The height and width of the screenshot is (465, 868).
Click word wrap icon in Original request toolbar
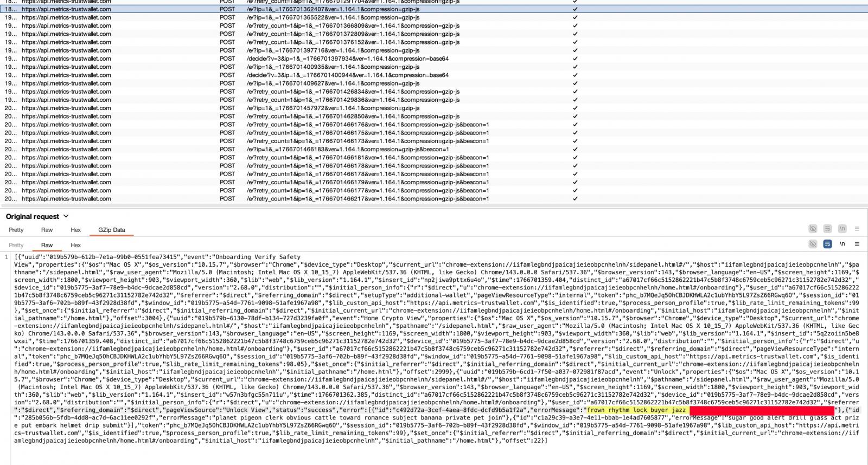coord(827,229)
